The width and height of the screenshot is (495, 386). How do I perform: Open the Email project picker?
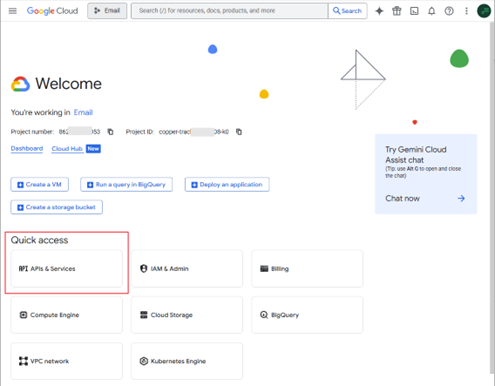[107, 11]
